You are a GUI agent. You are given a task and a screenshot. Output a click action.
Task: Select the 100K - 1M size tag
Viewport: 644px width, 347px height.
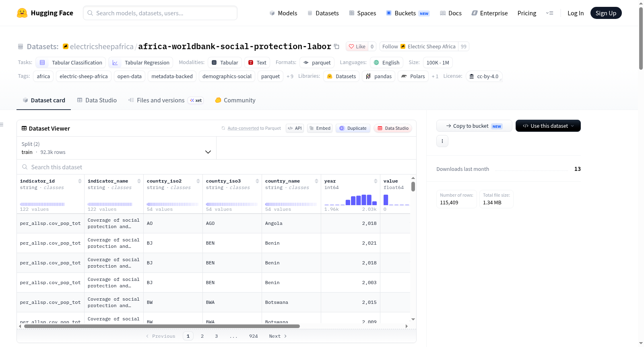point(438,62)
